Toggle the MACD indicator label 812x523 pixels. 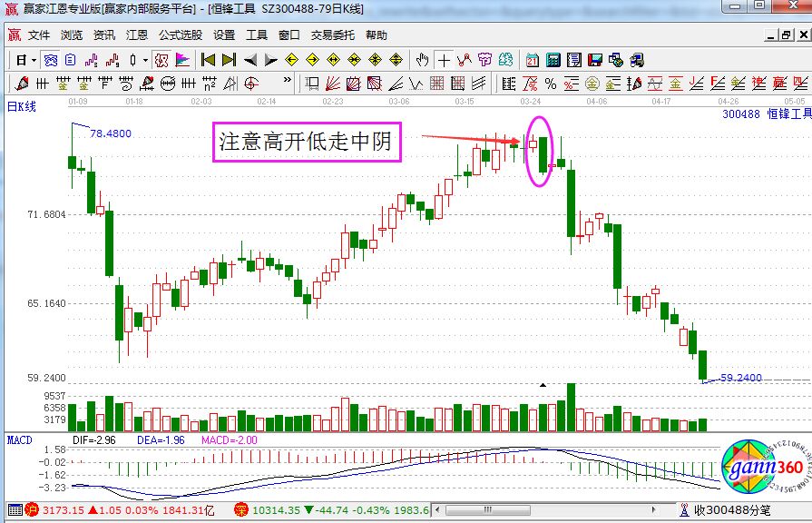(x=20, y=439)
